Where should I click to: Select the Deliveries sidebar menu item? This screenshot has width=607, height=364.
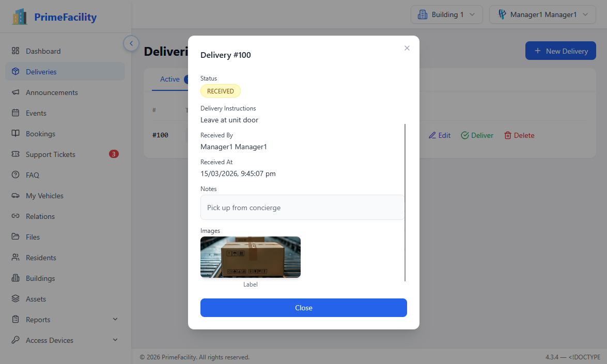coord(64,71)
